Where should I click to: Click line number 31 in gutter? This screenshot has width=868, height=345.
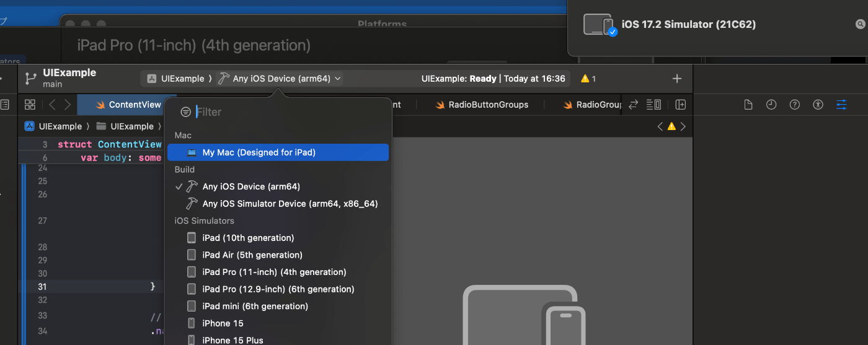click(x=42, y=287)
